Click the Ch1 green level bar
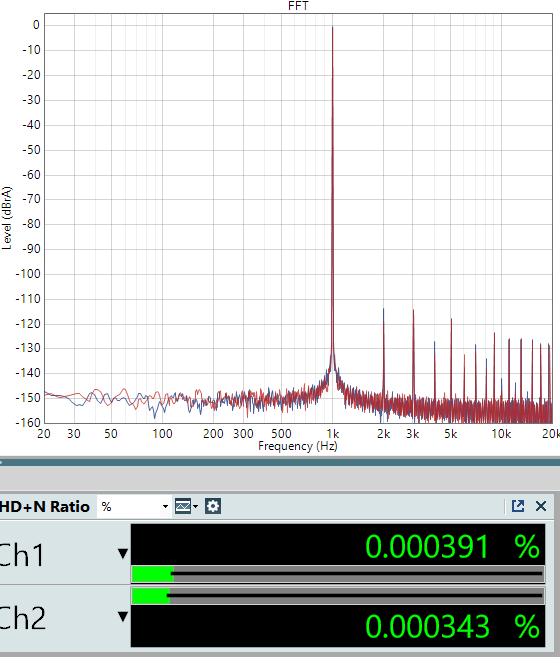 [153, 574]
